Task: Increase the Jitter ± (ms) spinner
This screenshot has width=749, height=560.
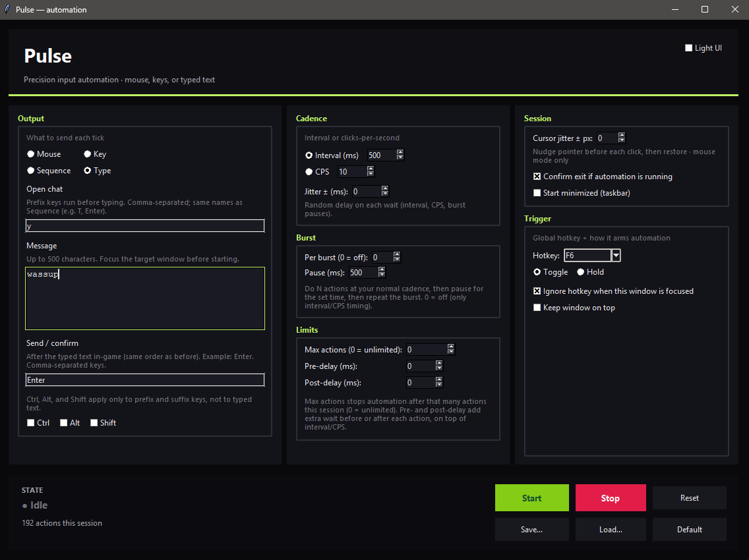Action: (x=385, y=188)
